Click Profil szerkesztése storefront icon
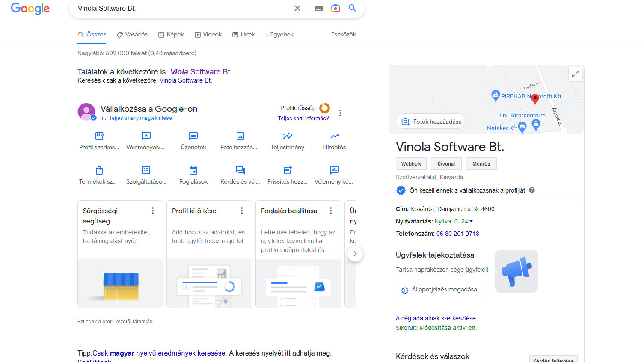The height and width of the screenshot is (362, 644). [99, 136]
